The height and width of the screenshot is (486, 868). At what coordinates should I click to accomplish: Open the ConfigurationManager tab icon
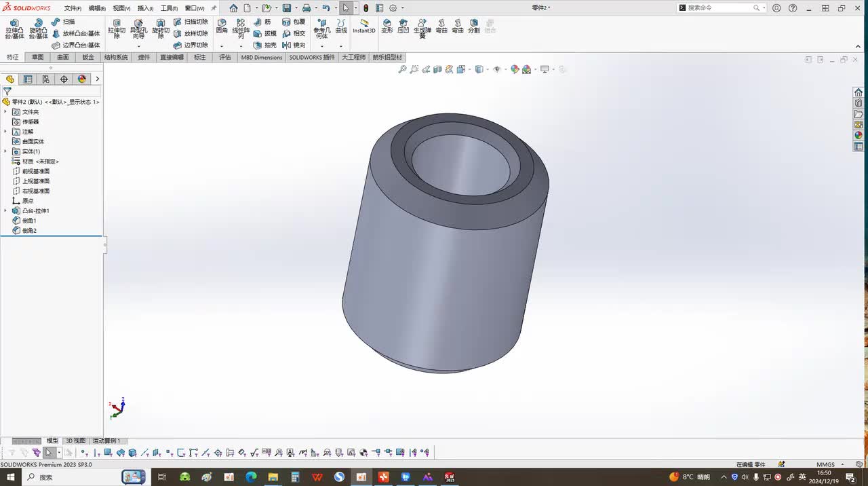pyautogui.click(x=45, y=79)
